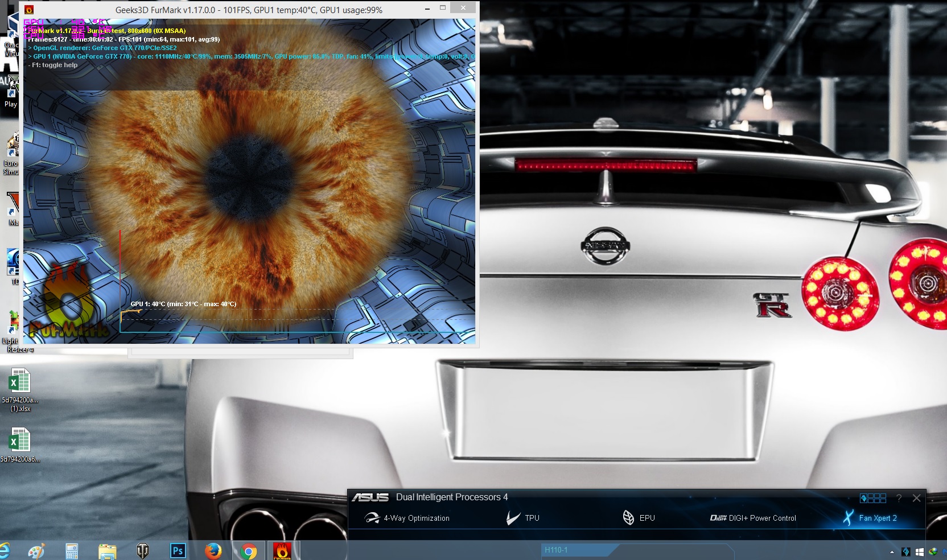
Task: Click the Frames:6127 FPS statistics line
Action: pyautogui.click(x=123, y=39)
